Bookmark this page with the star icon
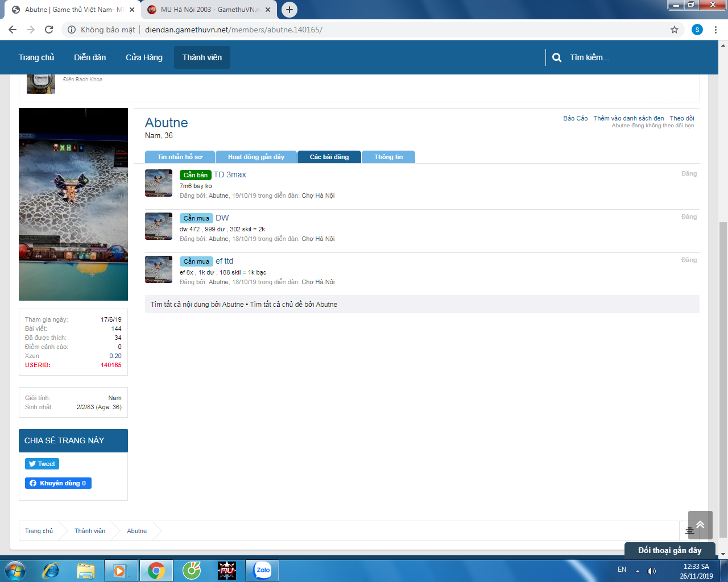This screenshot has height=582, width=728. coord(675,30)
